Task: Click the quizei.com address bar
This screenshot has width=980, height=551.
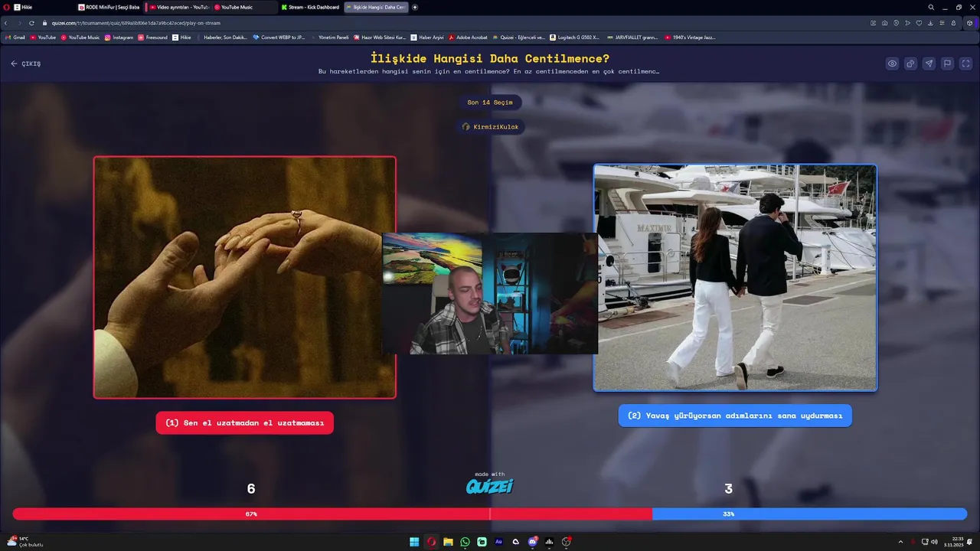Action: pyautogui.click(x=452, y=23)
